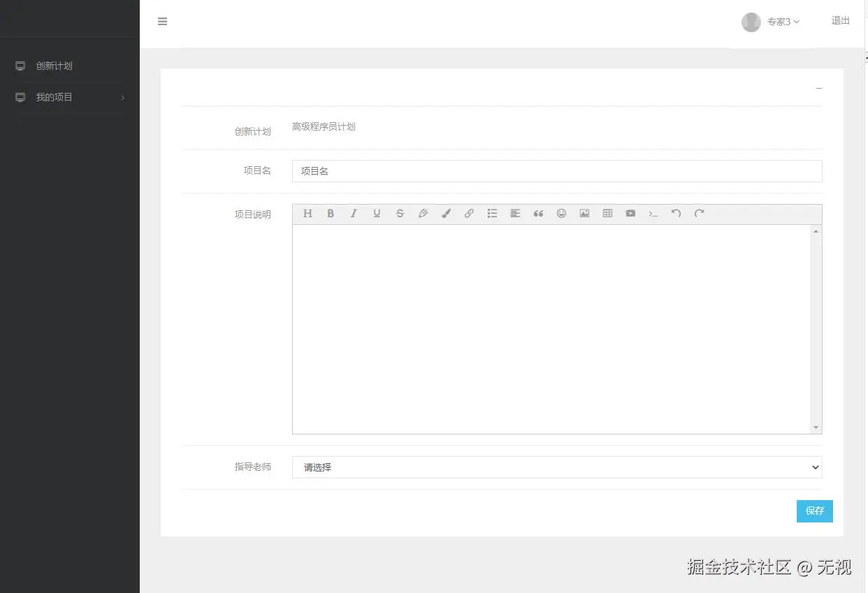The image size is (868, 593).
Task: Open the text alignment options
Action: 515,214
